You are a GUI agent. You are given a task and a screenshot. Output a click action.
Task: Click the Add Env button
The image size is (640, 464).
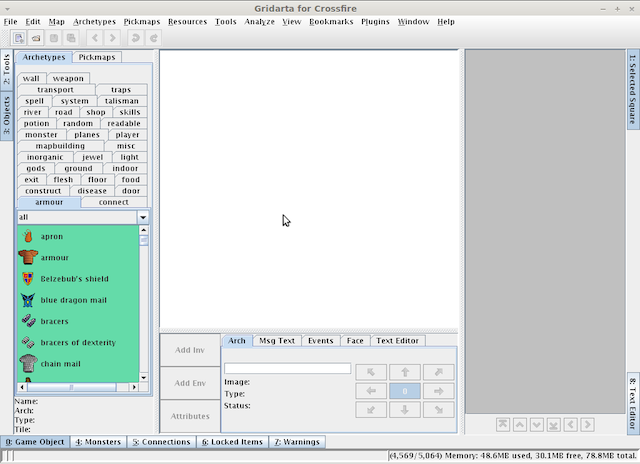pos(190,383)
